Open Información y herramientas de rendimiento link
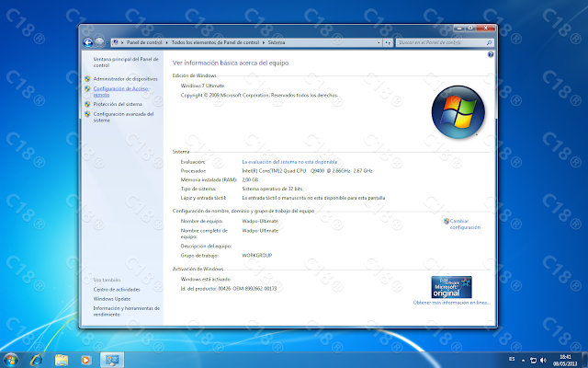 coord(127,311)
